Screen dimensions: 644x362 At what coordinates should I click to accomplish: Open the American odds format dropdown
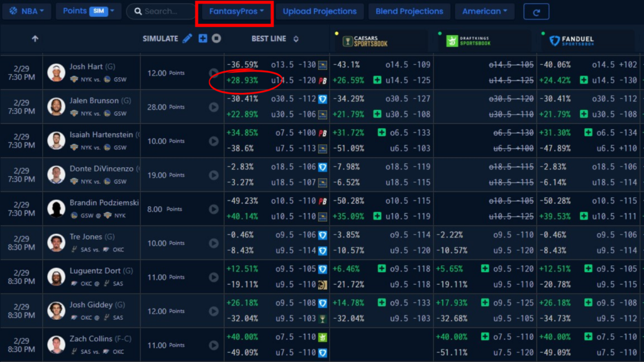click(x=484, y=11)
